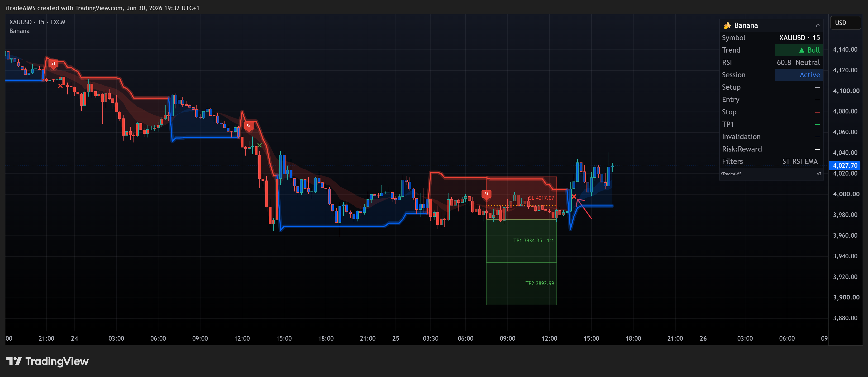Click the Symbol row label

pos(733,38)
